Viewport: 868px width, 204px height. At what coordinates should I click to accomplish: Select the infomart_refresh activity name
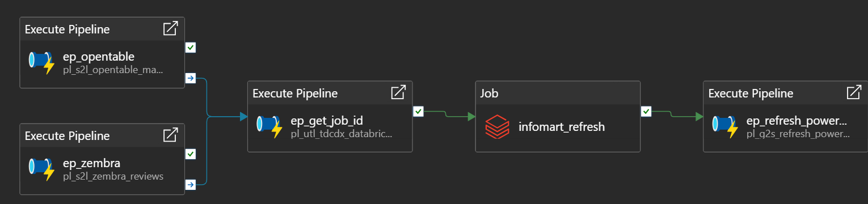pyautogui.click(x=562, y=127)
